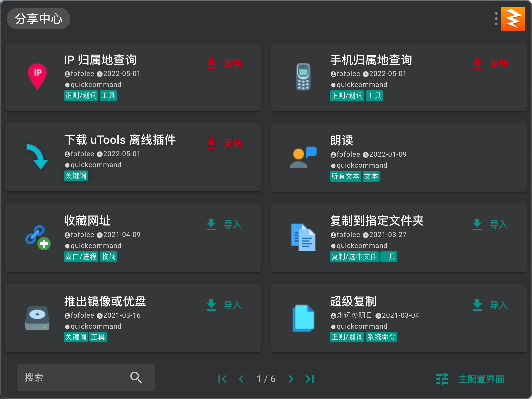The image size is (532, 399).
Task: Click the 复制到指定文件夹 card title
Action: (x=377, y=221)
